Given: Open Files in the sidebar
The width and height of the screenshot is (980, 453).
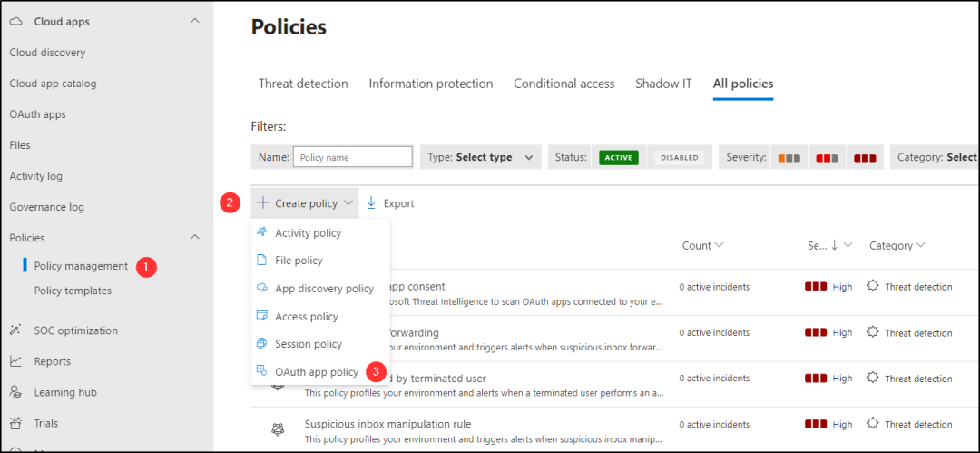Looking at the screenshot, I should [x=20, y=144].
